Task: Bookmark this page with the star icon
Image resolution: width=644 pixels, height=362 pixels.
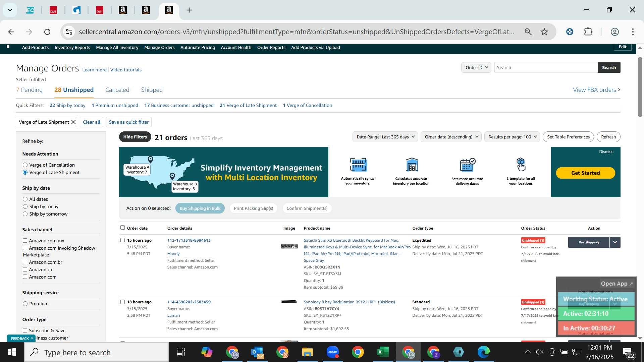Action: point(544,32)
